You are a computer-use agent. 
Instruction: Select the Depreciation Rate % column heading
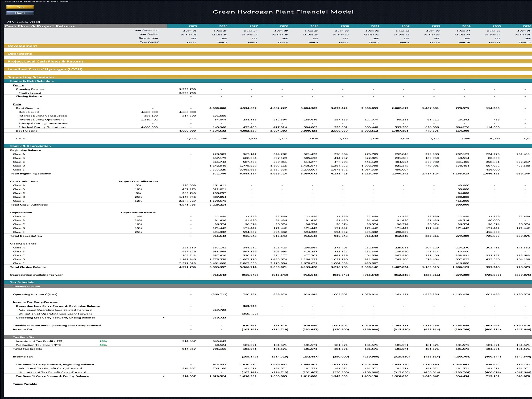click(x=138, y=213)
